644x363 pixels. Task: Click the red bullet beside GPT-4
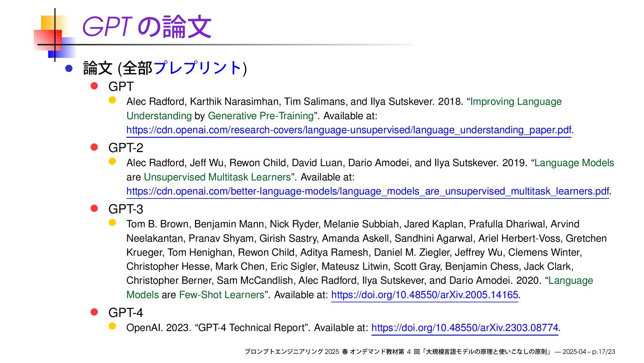click(x=94, y=312)
